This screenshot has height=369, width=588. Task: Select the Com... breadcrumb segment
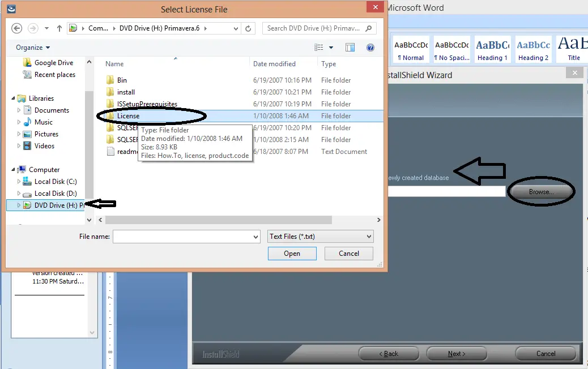tap(98, 28)
